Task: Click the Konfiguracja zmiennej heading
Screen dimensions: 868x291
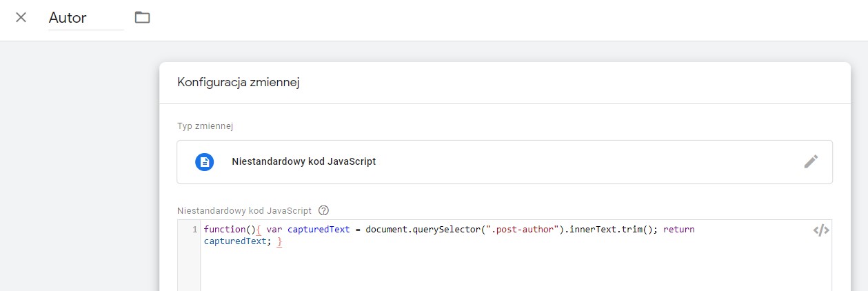Action: tap(239, 83)
